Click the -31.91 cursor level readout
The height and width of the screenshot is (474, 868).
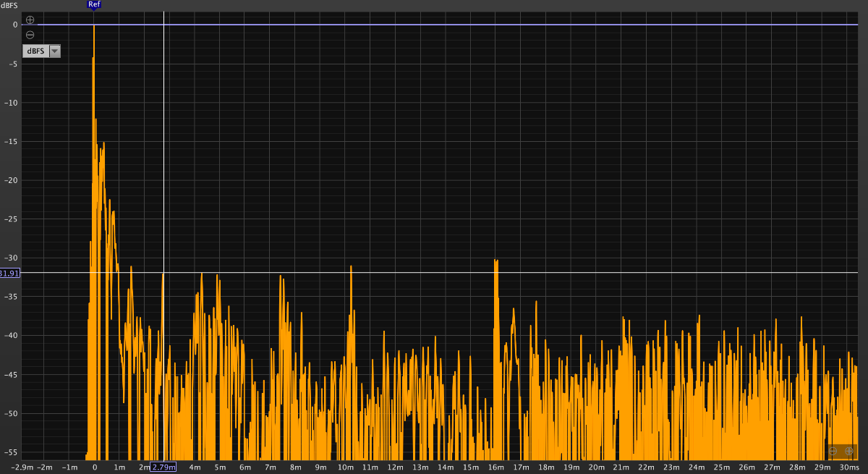pyautogui.click(x=9, y=273)
